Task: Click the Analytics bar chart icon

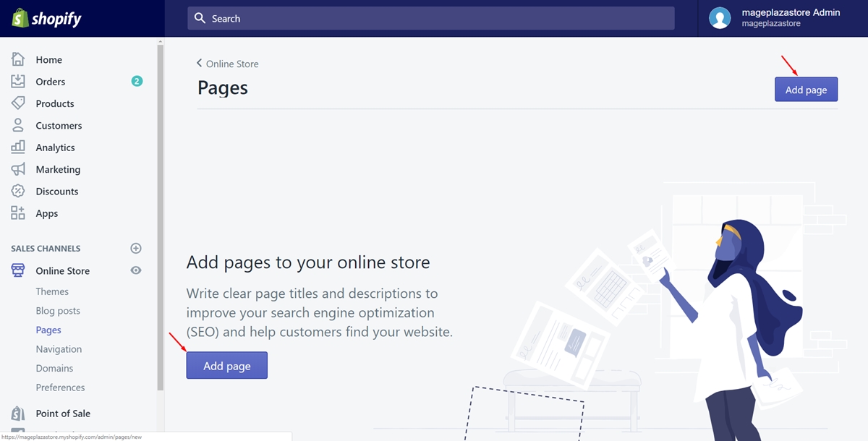Action: click(x=18, y=147)
